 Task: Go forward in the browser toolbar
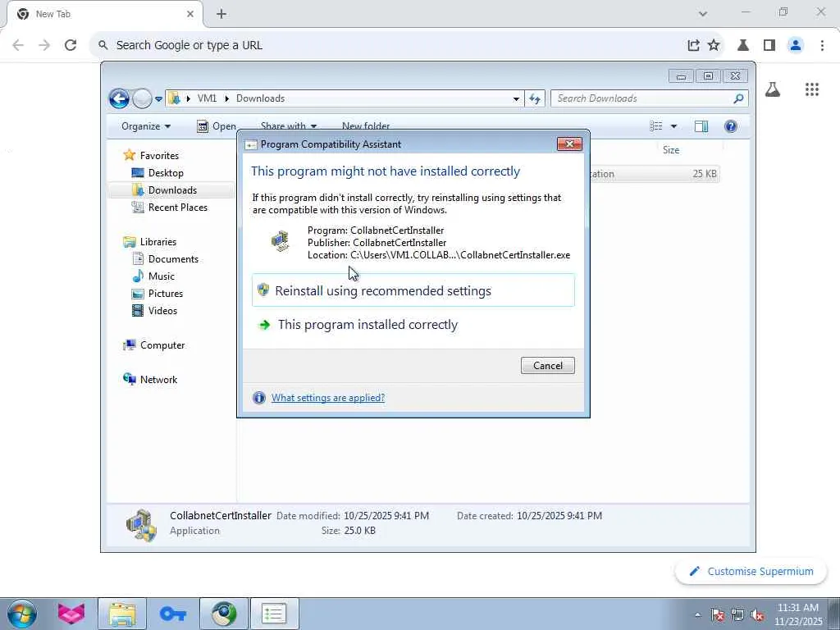(44, 45)
